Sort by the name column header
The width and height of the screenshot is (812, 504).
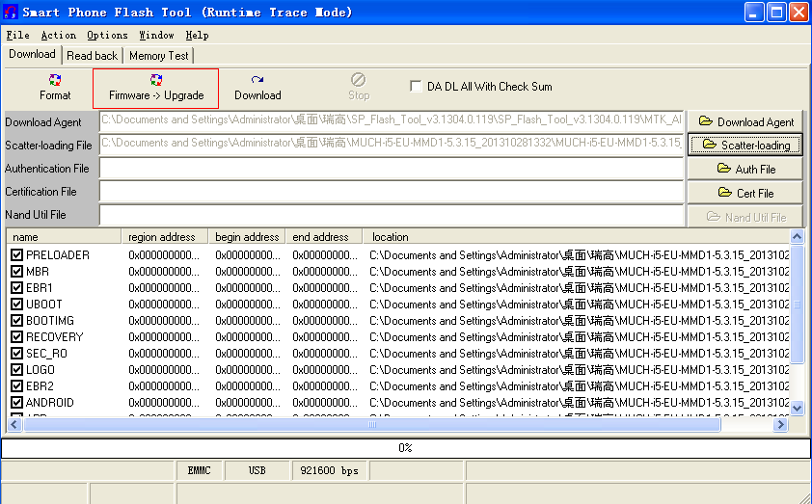[64, 237]
